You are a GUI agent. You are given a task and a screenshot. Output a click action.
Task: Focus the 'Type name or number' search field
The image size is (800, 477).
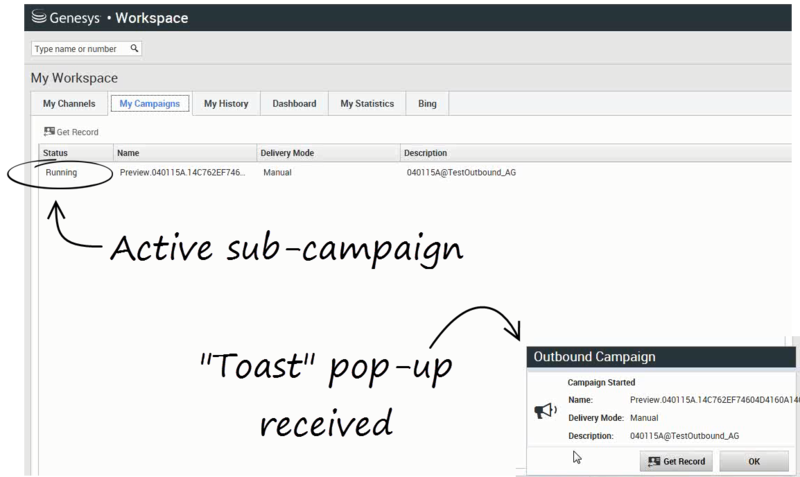[86, 48]
